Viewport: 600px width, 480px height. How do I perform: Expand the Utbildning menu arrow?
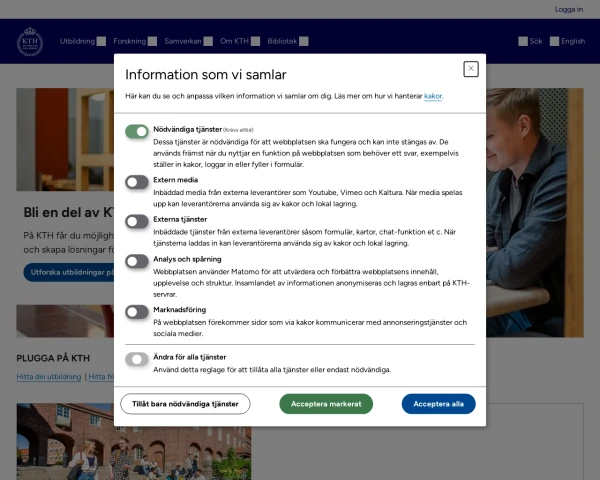(x=101, y=41)
